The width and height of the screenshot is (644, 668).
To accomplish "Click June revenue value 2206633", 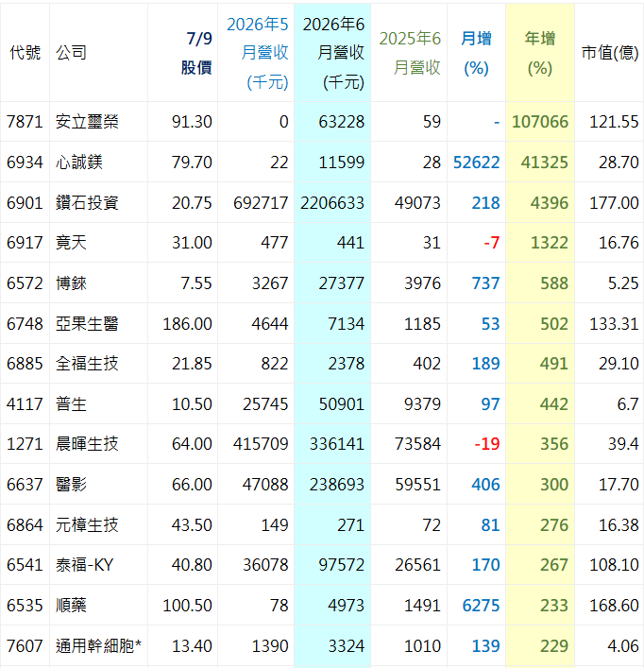I will click(332, 203).
